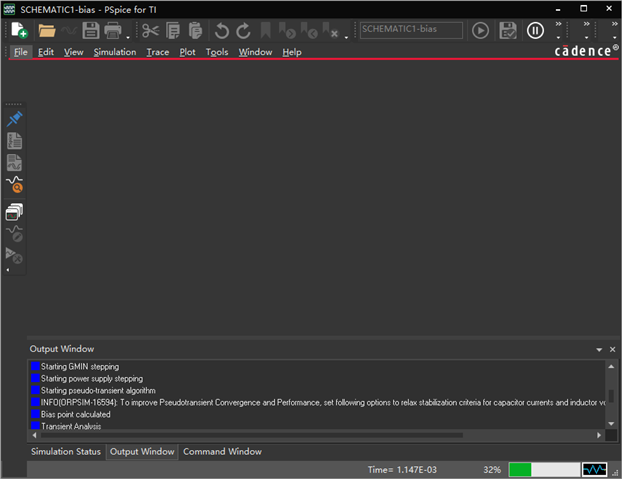The image size is (622, 479).
Task: Open the Edit menu
Action: tap(46, 52)
